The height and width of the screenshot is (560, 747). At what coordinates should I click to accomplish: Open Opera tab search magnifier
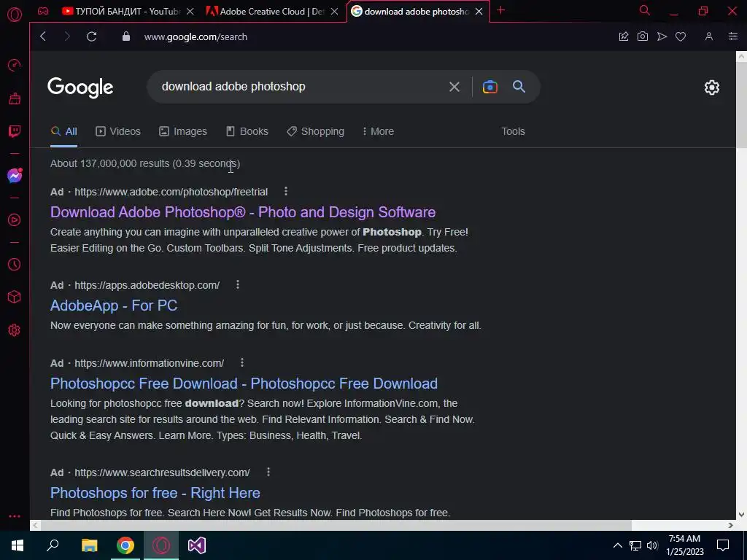pos(645,10)
